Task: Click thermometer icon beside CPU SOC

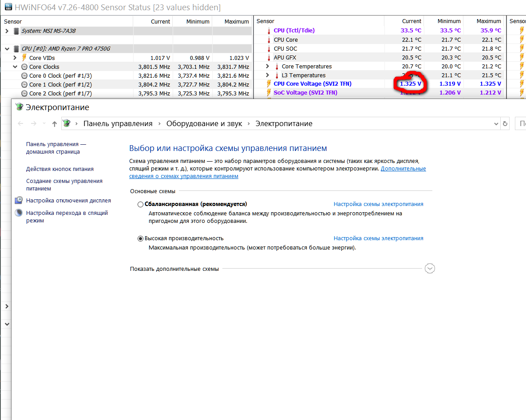Action: point(269,49)
